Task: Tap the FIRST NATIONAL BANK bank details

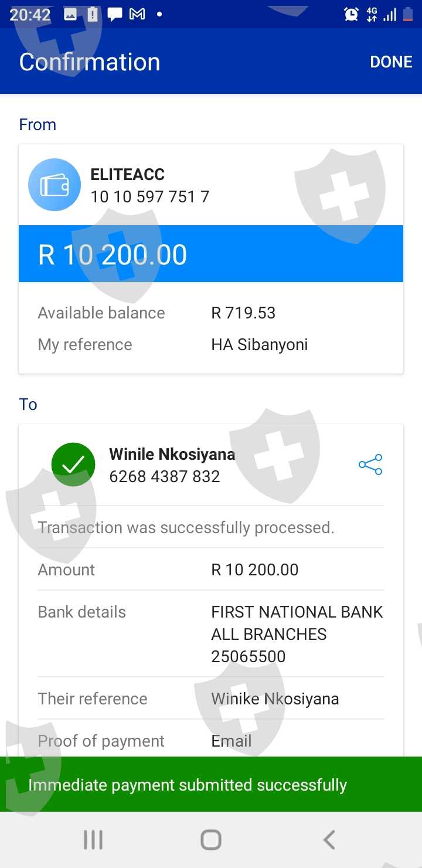Action: click(297, 634)
